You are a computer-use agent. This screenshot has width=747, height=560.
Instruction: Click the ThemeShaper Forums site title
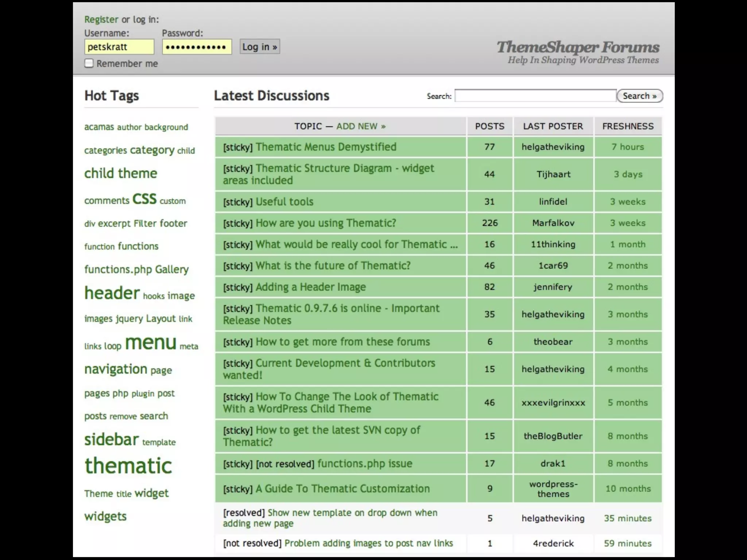578,47
